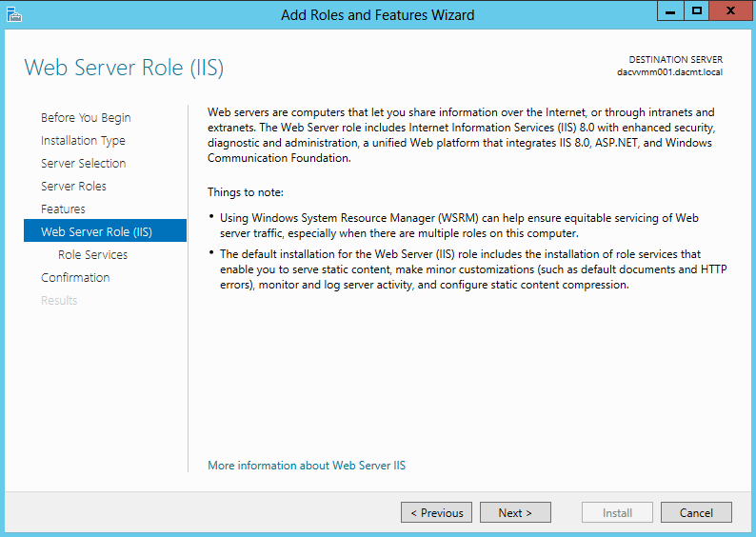Screen dimensions: 756x537
Task: Go to Before You Begin step
Action: click(x=86, y=118)
